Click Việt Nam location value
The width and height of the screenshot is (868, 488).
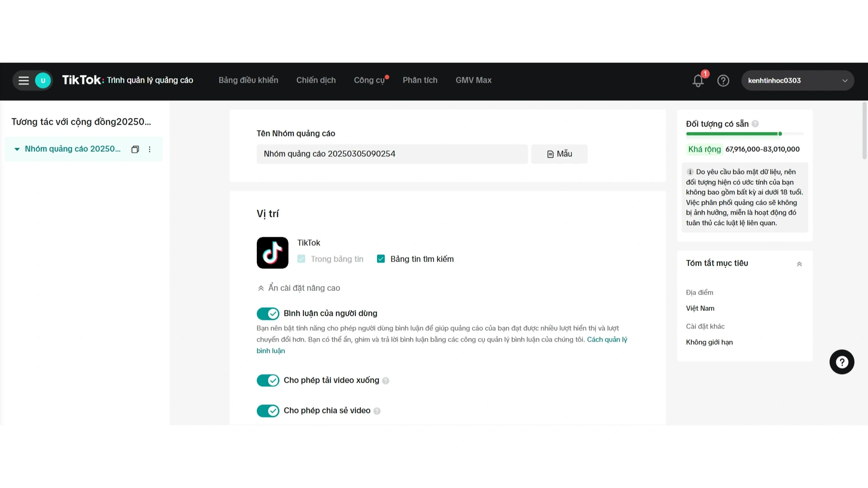click(700, 308)
